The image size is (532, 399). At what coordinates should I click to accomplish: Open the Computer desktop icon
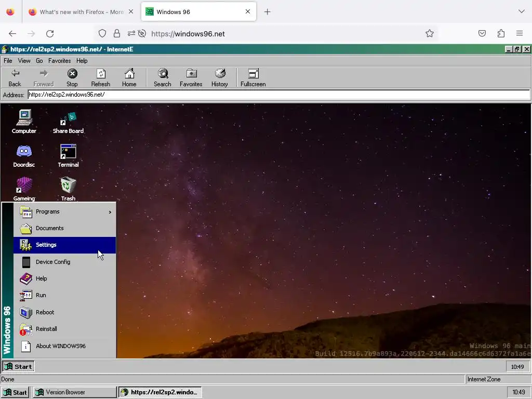tap(24, 122)
